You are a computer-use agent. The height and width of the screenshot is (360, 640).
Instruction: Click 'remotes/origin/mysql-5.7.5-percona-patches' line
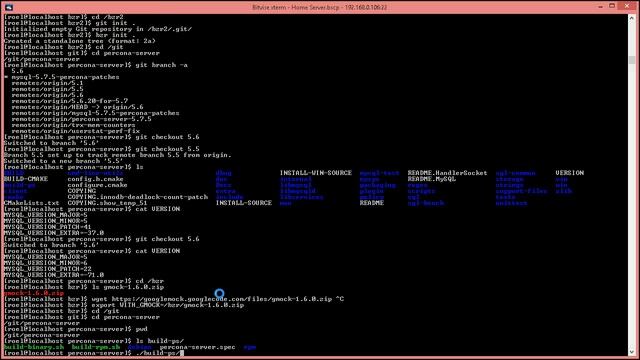coord(95,113)
